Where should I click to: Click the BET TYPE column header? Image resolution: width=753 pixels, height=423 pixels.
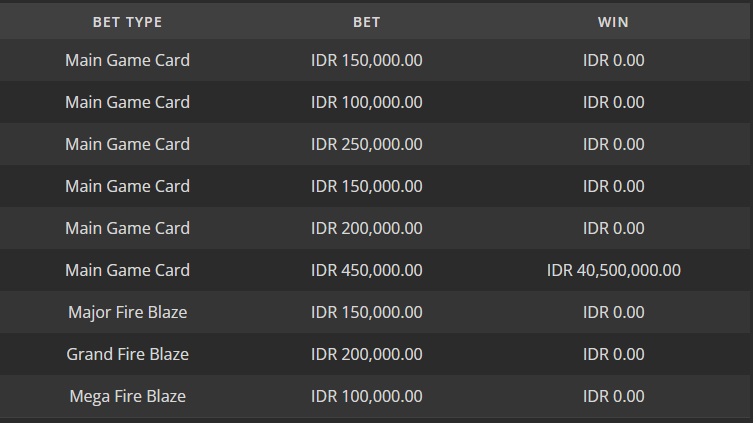(x=127, y=22)
